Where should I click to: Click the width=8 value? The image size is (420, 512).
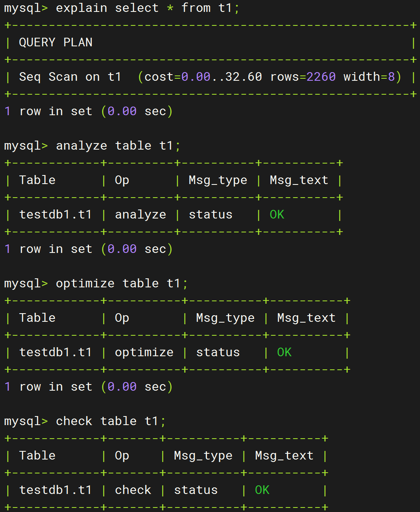coord(369,77)
